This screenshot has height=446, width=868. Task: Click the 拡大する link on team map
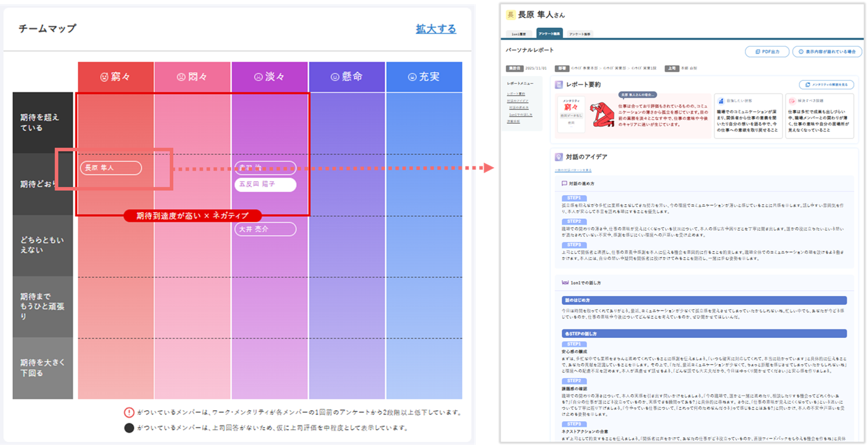click(436, 29)
